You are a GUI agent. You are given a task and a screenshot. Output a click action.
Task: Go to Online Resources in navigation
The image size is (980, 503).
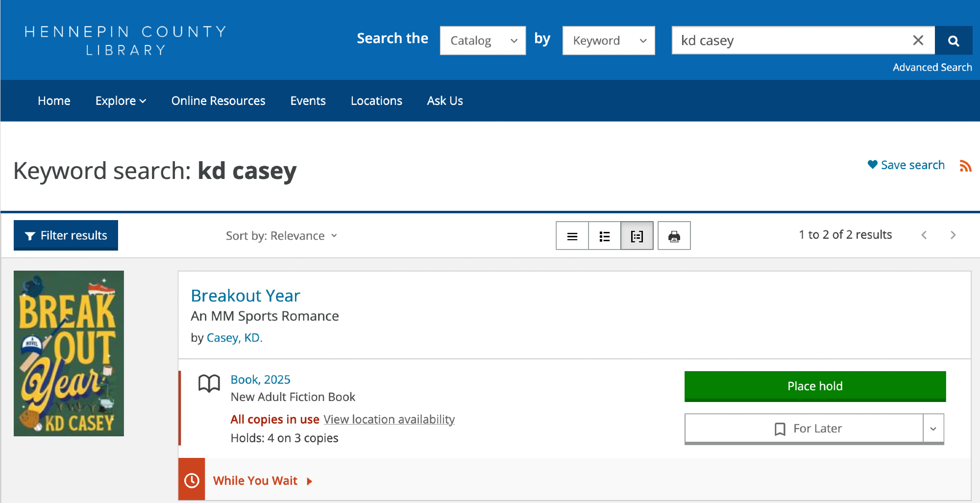218,101
